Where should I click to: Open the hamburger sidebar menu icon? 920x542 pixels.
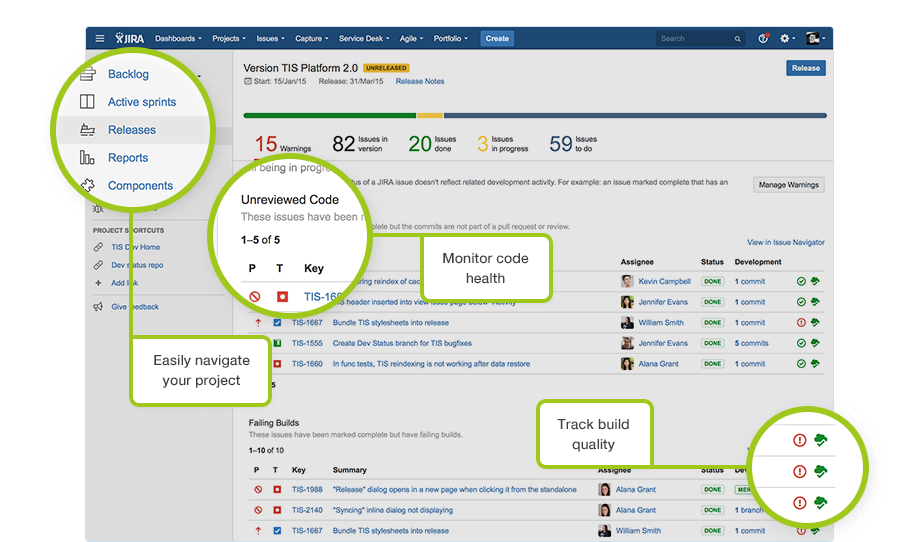pyautogui.click(x=100, y=38)
